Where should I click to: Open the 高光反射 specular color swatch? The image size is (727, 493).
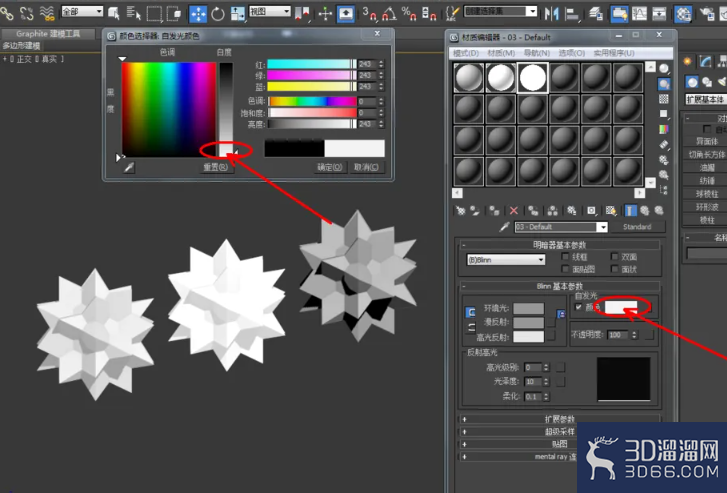529,337
